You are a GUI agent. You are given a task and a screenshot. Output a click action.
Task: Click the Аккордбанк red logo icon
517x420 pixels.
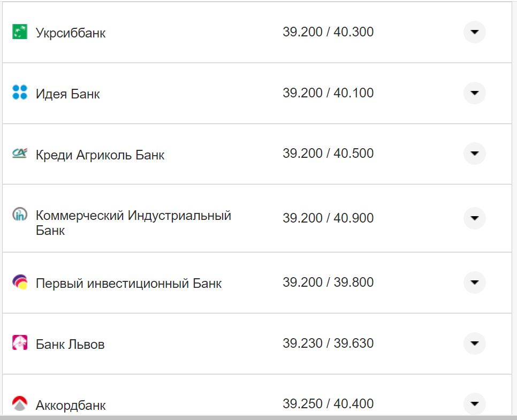click(19, 404)
